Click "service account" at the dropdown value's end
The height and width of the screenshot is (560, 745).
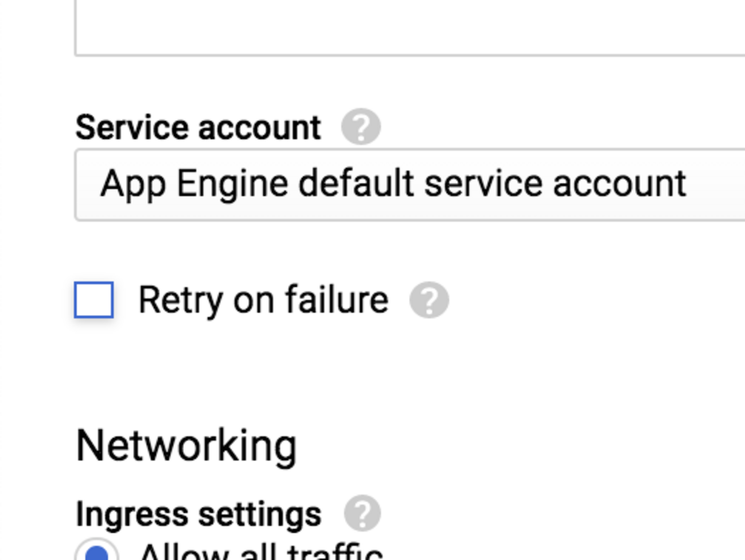555,183
